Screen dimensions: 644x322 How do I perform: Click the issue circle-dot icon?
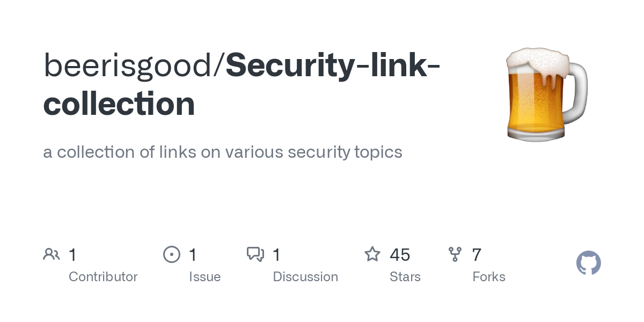pyautogui.click(x=172, y=254)
